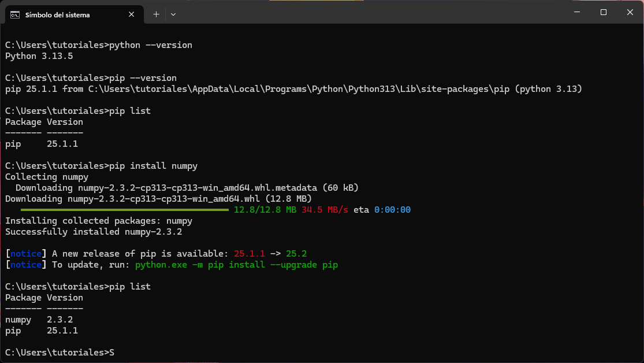Click the blue 0:00:00 eta value
The width and height of the screenshot is (644, 363).
392,210
